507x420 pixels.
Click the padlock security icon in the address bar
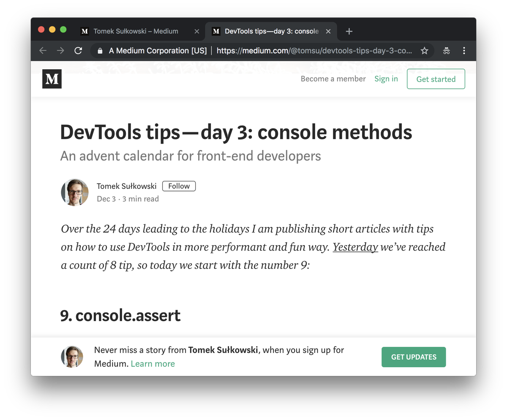100,51
